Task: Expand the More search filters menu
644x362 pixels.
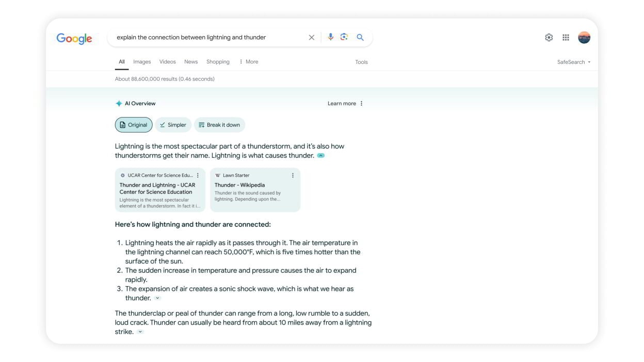Action: 248,62
